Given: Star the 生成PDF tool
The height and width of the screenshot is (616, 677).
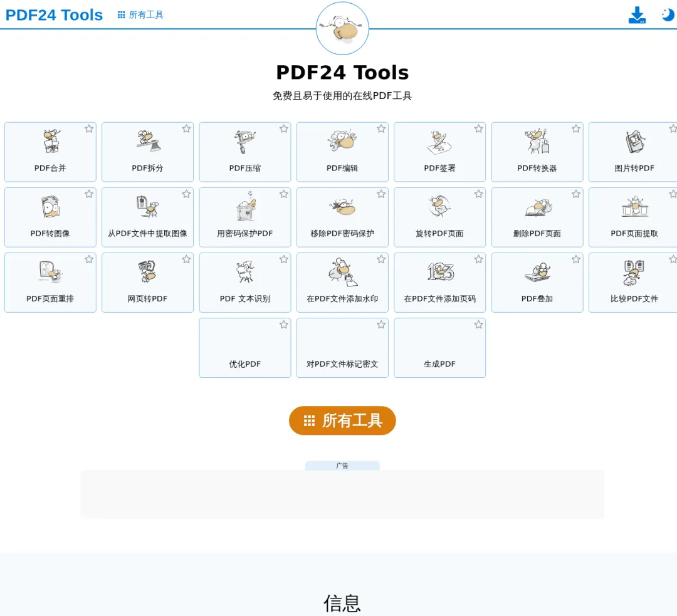Looking at the screenshot, I should click(479, 325).
